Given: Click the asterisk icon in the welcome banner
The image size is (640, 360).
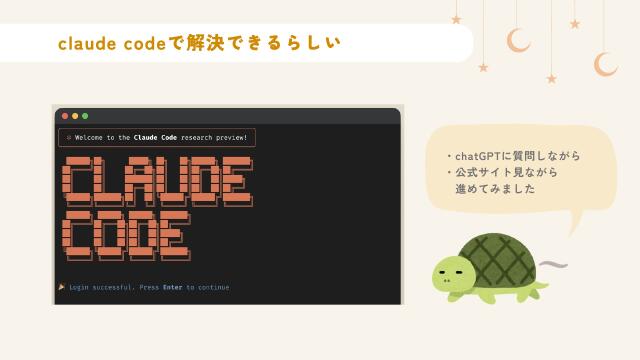Looking at the screenshot, I should coord(69,138).
